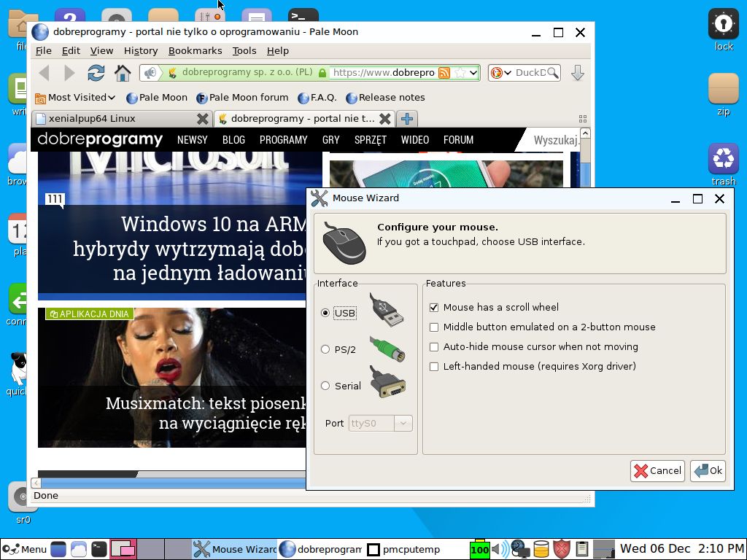Click the vertical scrollbar up arrow in Pale Moon
747x560 pixels.
click(586, 133)
